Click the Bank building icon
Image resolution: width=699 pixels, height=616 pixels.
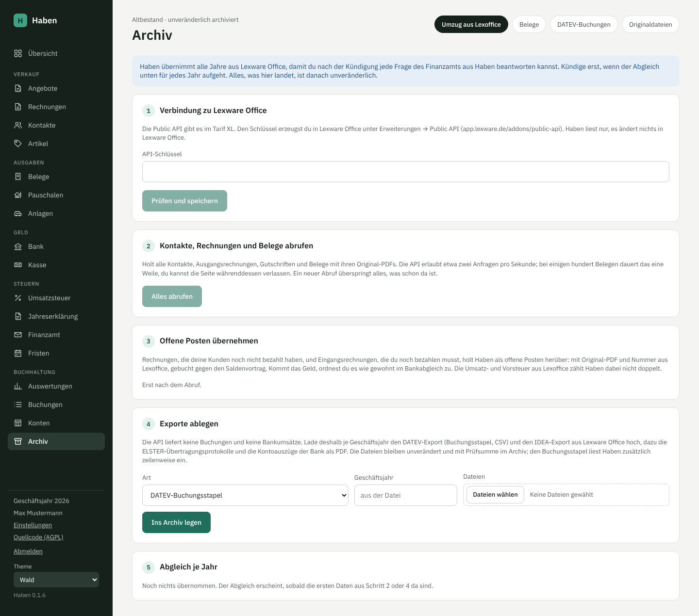tap(18, 246)
